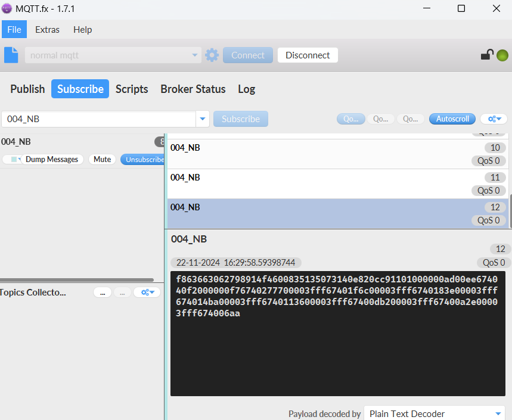
Task: Click the 004_NB topic input field
Action: point(98,119)
